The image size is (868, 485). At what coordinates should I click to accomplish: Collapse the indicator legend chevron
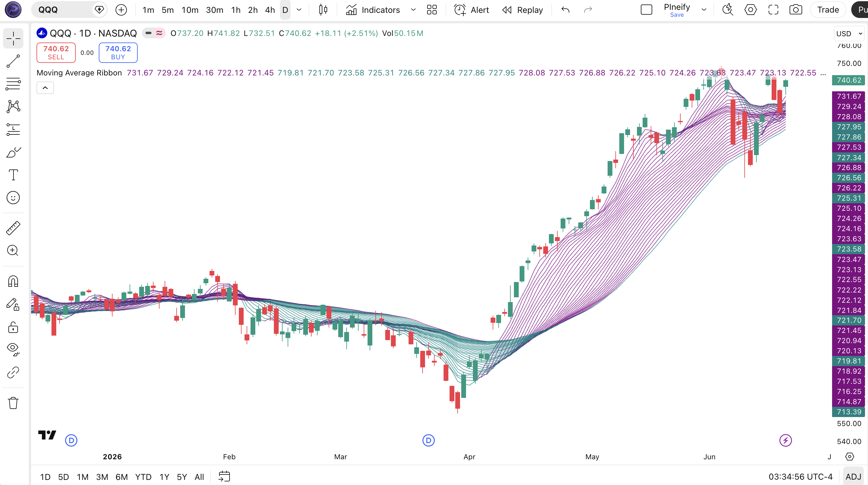[45, 88]
